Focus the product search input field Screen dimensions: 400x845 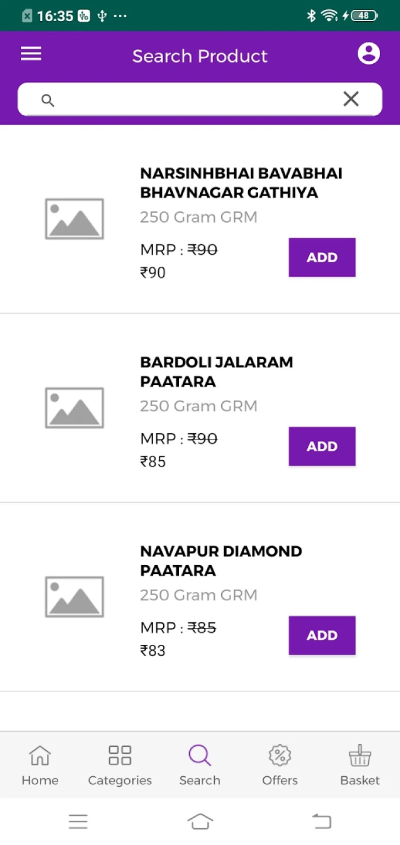click(200, 99)
